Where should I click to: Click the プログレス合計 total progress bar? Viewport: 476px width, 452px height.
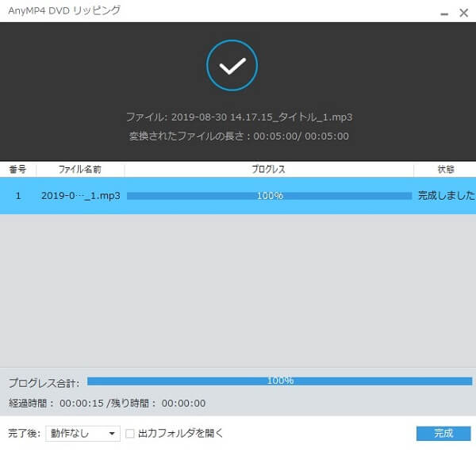279,381
